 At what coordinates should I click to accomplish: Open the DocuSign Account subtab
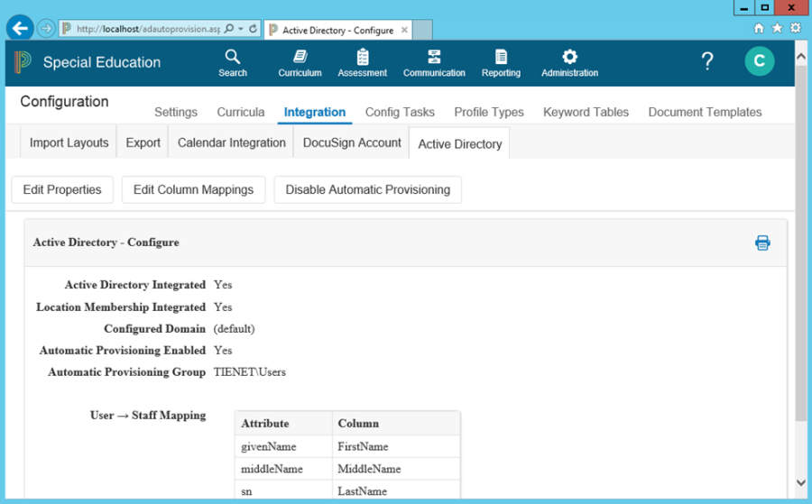[x=352, y=142]
